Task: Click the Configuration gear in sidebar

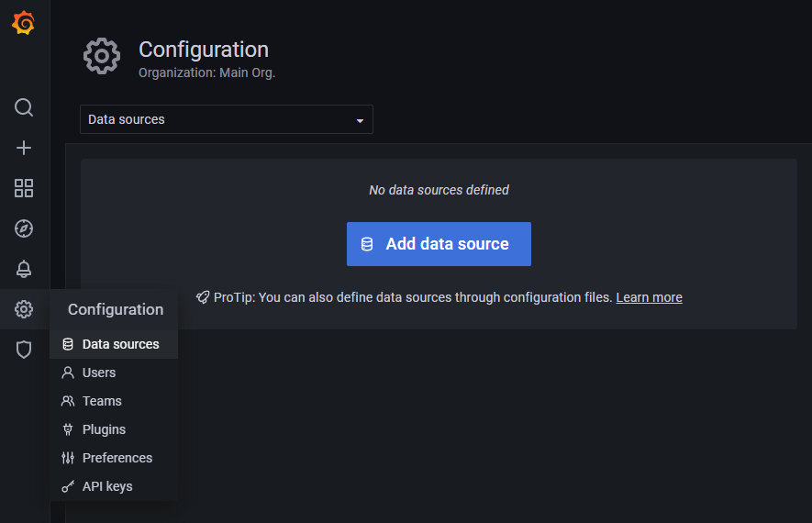Action: pos(24,309)
